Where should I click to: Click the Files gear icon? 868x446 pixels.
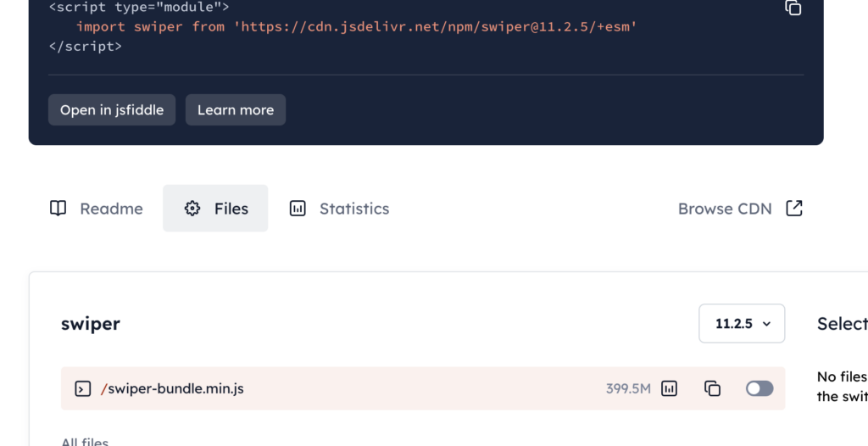tap(192, 209)
